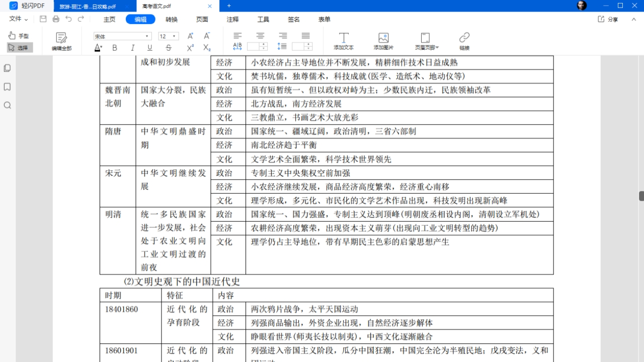The height and width of the screenshot is (362, 644).
Task: Toggle bold formatting
Action: point(115,48)
